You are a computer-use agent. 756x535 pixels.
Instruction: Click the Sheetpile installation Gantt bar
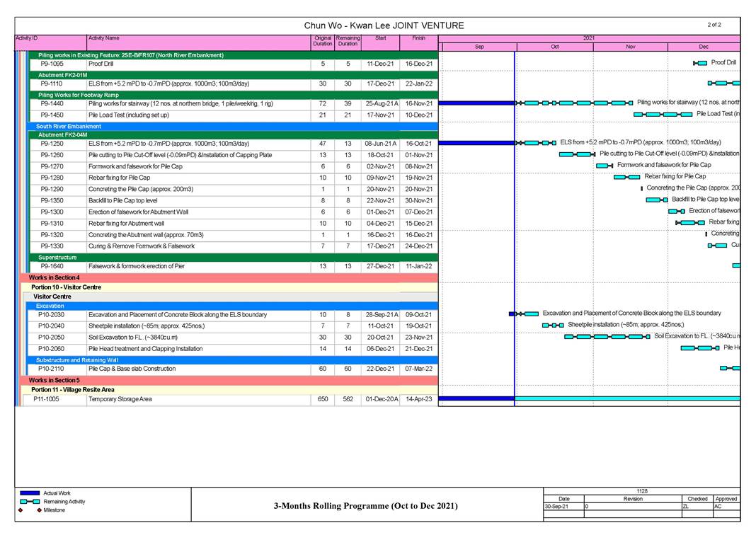point(553,326)
